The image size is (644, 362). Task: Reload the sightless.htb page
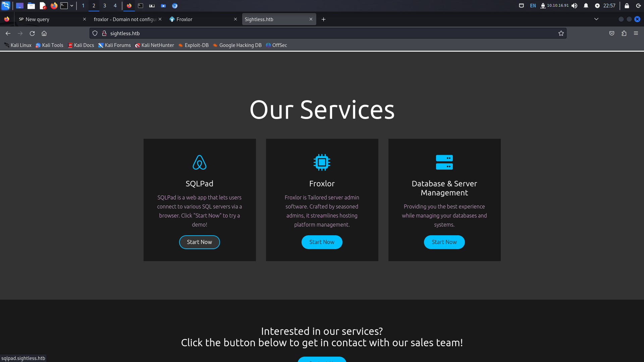[32, 33]
